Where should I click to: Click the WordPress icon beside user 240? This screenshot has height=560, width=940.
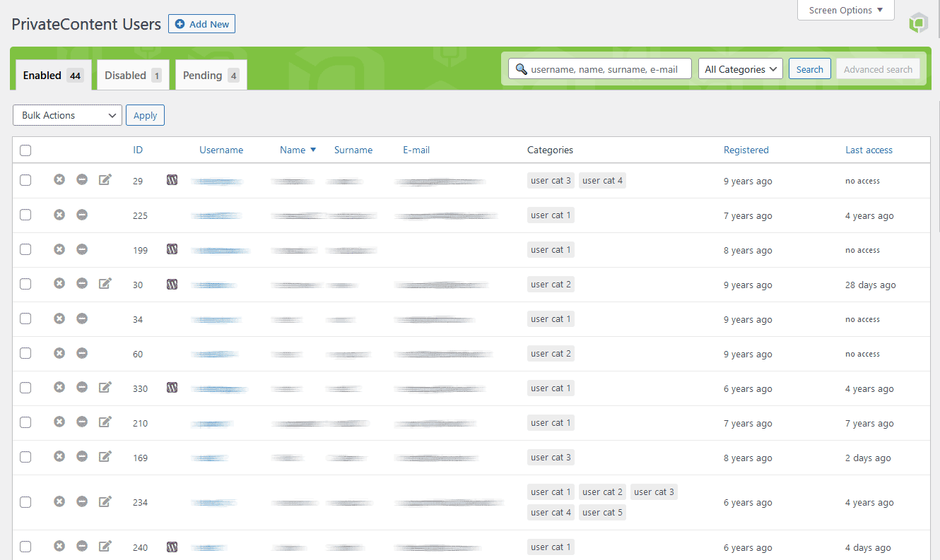pos(172,547)
